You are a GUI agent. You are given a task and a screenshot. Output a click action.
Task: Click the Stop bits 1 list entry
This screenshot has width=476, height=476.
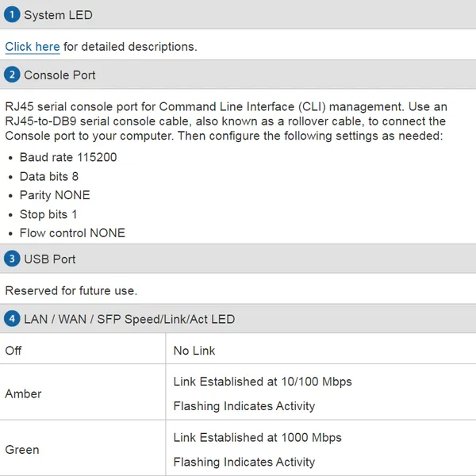coord(49,214)
